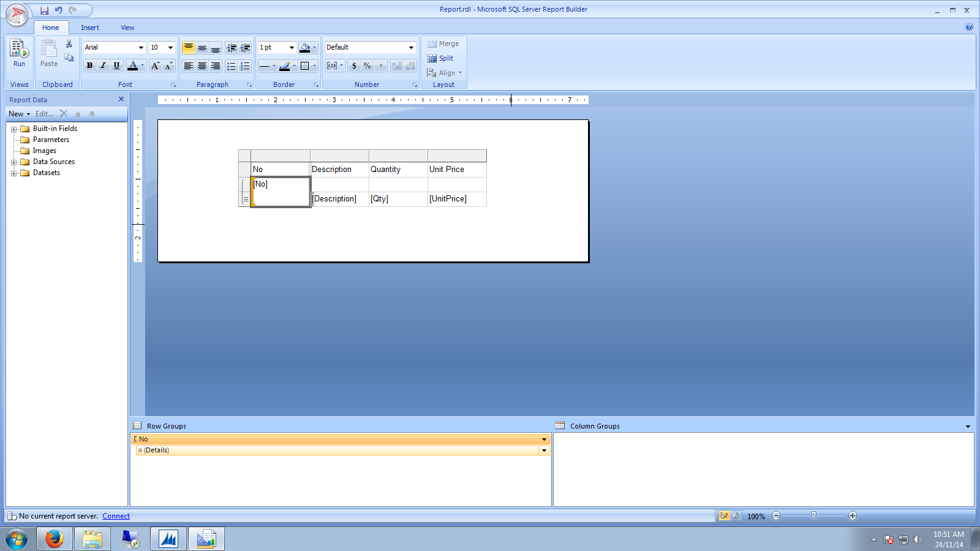Click the Merge cells icon

pyautogui.click(x=443, y=43)
